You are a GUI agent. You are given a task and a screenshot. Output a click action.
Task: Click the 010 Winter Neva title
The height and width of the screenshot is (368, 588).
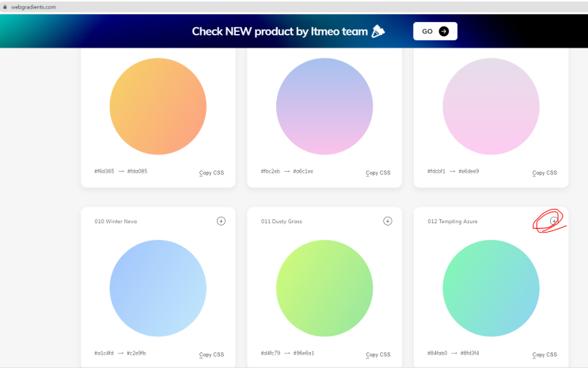pos(116,222)
